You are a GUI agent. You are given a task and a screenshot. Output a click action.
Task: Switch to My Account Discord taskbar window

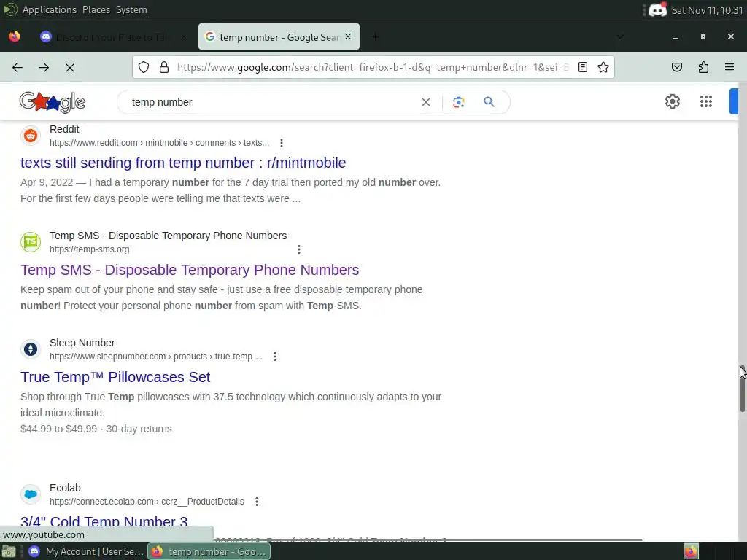click(x=86, y=551)
